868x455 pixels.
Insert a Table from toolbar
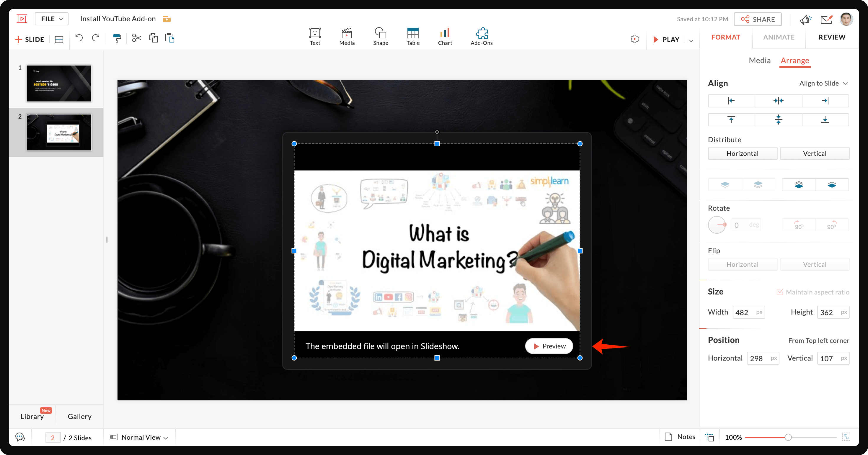(x=413, y=36)
